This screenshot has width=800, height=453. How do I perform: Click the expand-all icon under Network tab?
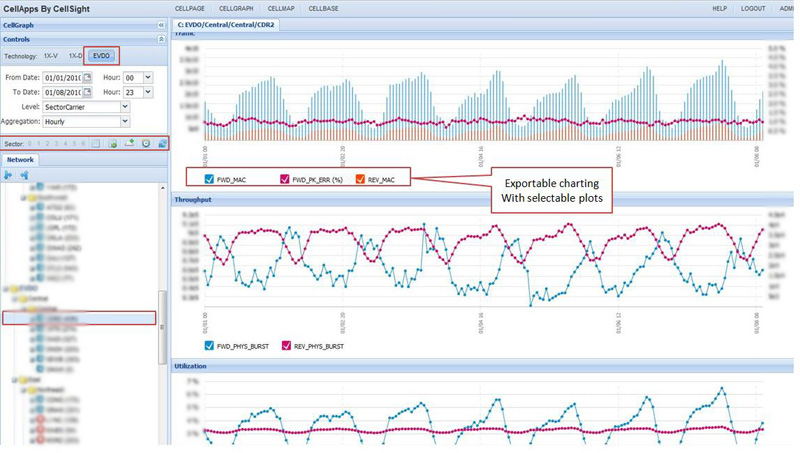point(9,175)
